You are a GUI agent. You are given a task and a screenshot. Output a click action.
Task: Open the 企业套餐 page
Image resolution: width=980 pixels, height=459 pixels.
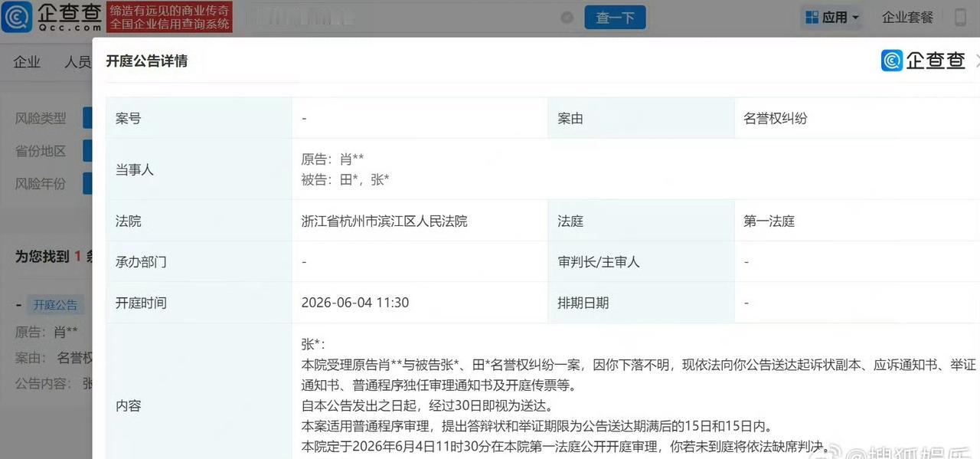click(907, 17)
